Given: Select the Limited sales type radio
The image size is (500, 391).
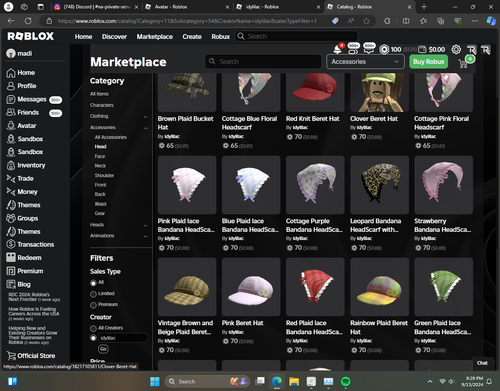Looking at the screenshot, I should tap(93, 294).
